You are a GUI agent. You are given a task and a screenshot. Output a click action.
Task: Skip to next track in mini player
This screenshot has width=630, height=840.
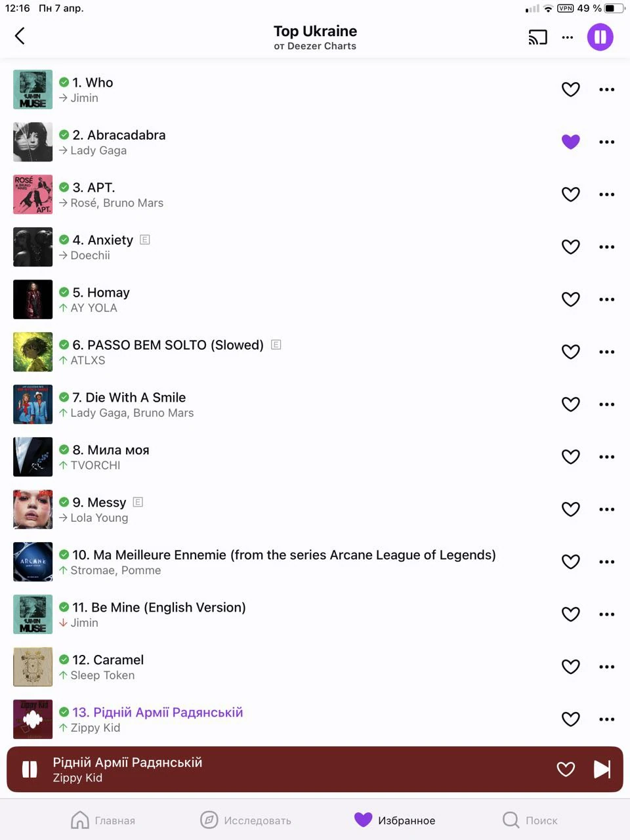[x=602, y=769]
